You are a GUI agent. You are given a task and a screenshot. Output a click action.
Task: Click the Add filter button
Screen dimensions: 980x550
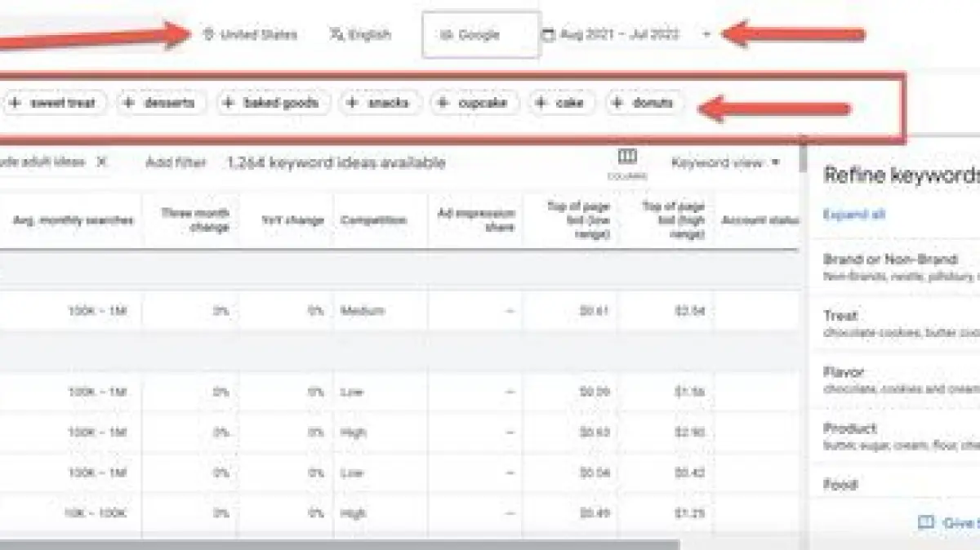pos(176,162)
